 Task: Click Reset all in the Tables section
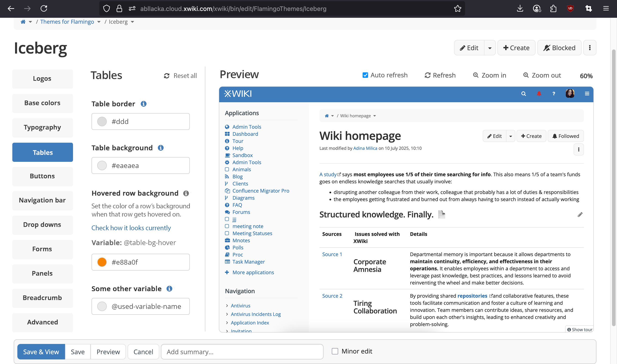(180, 76)
